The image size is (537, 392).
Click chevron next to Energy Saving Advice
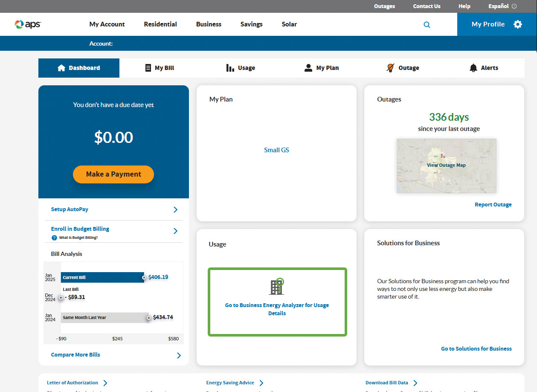[261, 383]
